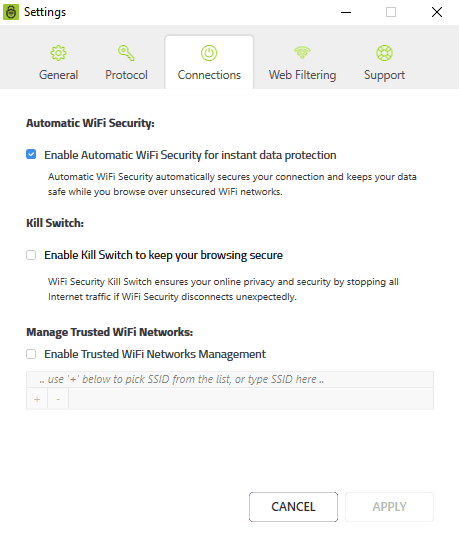Viewport: 459px width, 545px height.
Task: Close the Settings window
Action: coord(437,12)
